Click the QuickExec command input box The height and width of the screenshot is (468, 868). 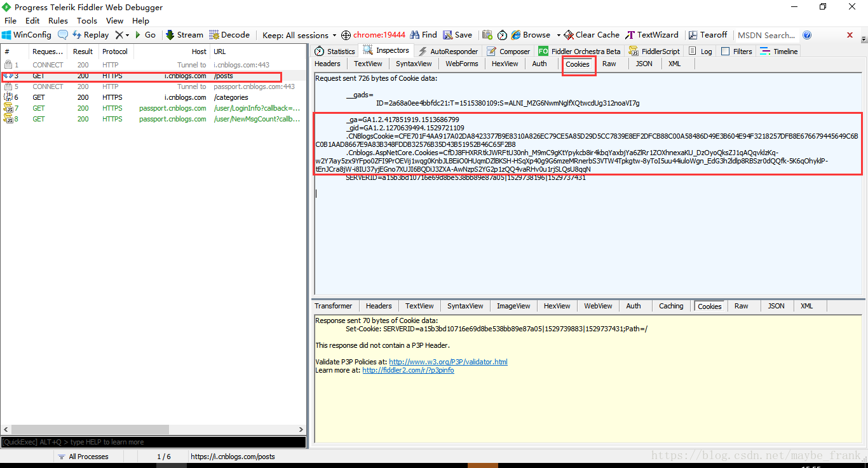153,442
